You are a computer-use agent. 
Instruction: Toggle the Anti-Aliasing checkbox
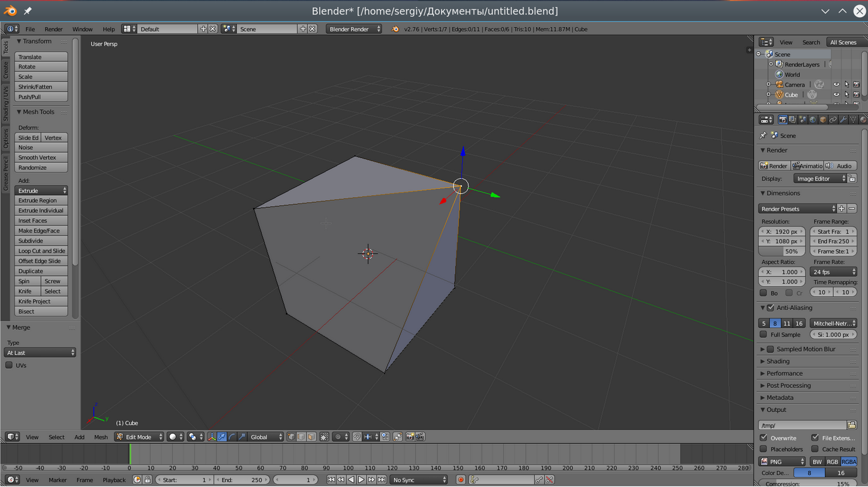(771, 308)
